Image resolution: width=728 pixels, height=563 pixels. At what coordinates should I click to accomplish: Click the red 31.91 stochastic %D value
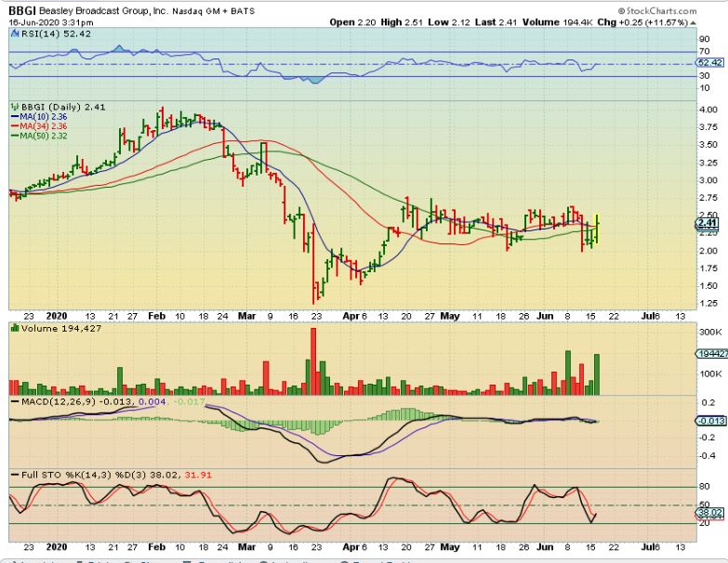tap(198, 476)
